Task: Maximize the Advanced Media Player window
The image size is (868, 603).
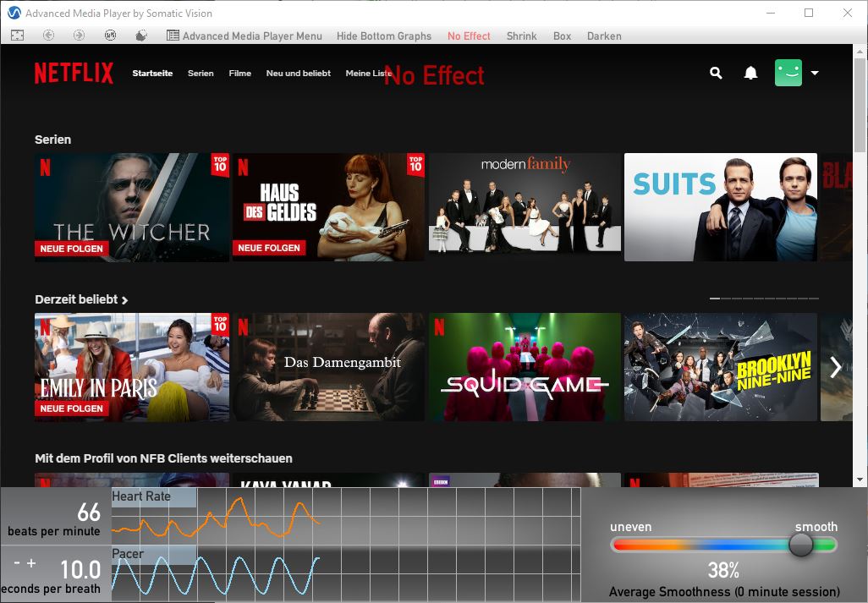Action: [x=809, y=13]
